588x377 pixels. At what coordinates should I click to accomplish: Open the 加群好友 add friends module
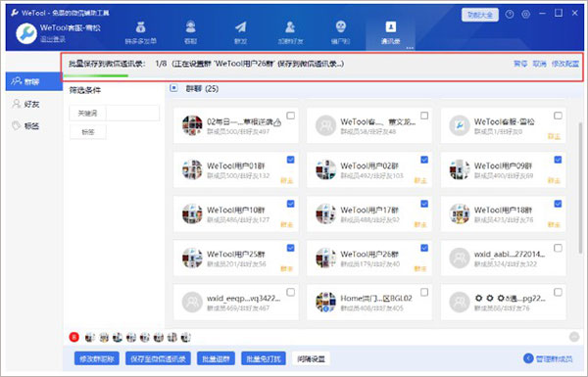point(290,32)
